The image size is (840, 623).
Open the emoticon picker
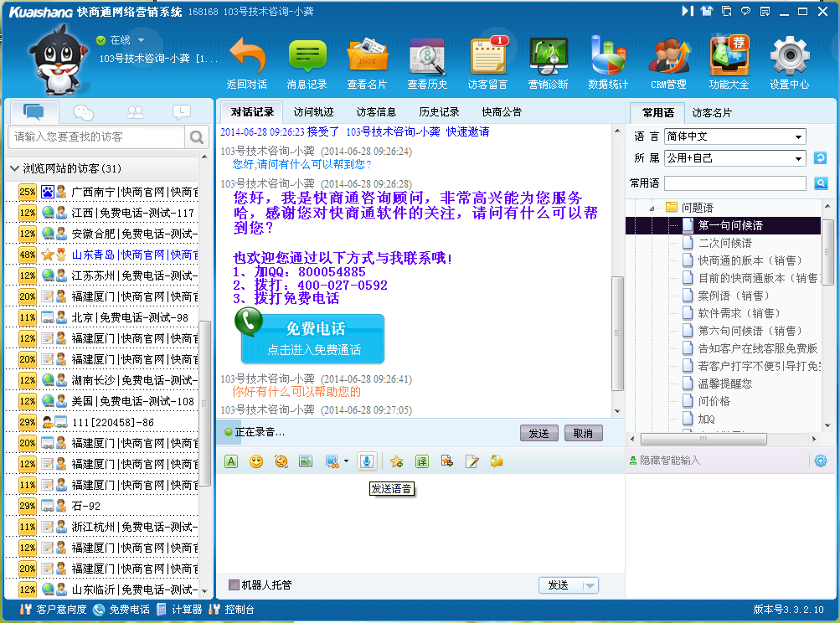[x=255, y=461]
